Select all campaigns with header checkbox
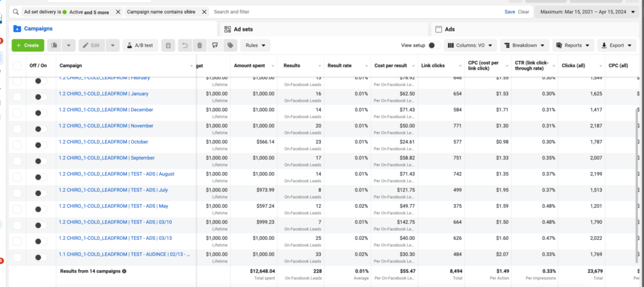 click(x=17, y=65)
